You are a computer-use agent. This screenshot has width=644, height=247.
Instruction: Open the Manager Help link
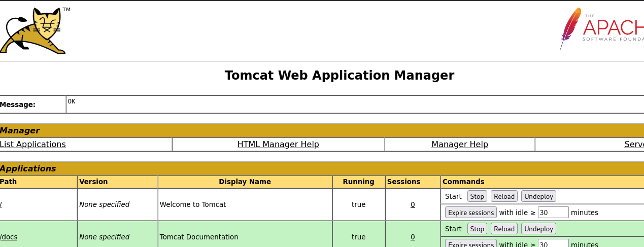[460, 144]
